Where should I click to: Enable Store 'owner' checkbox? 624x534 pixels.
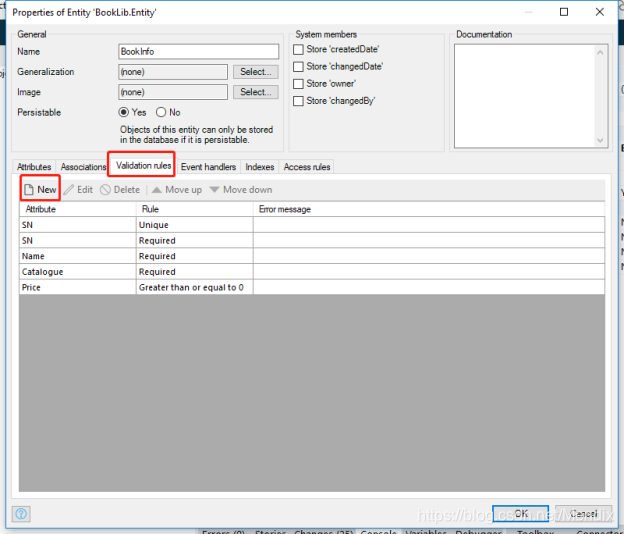click(x=298, y=84)
